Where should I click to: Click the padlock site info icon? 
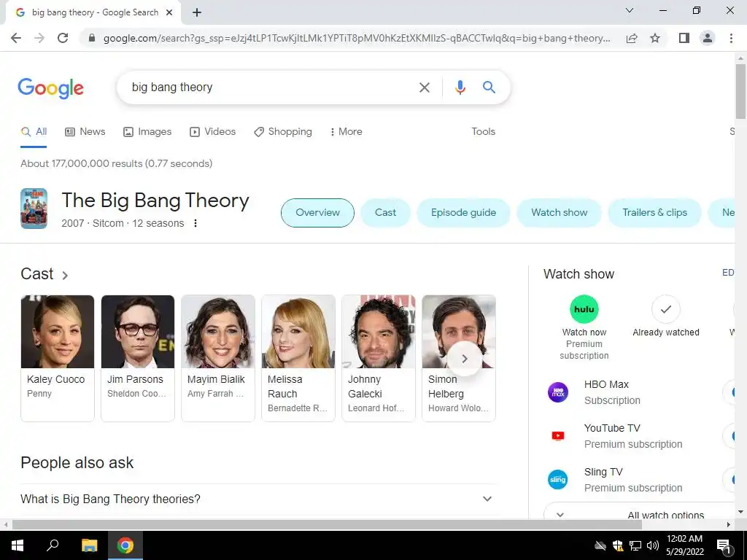coord(92,38)
